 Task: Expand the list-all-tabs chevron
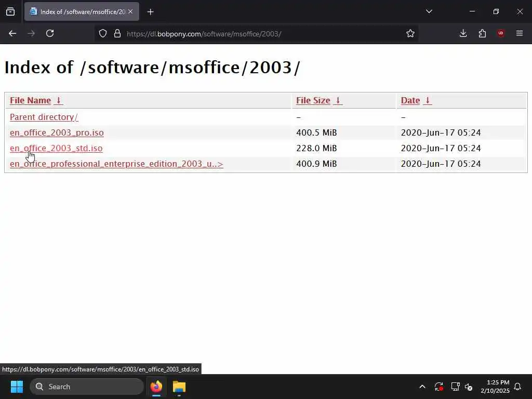429,11
